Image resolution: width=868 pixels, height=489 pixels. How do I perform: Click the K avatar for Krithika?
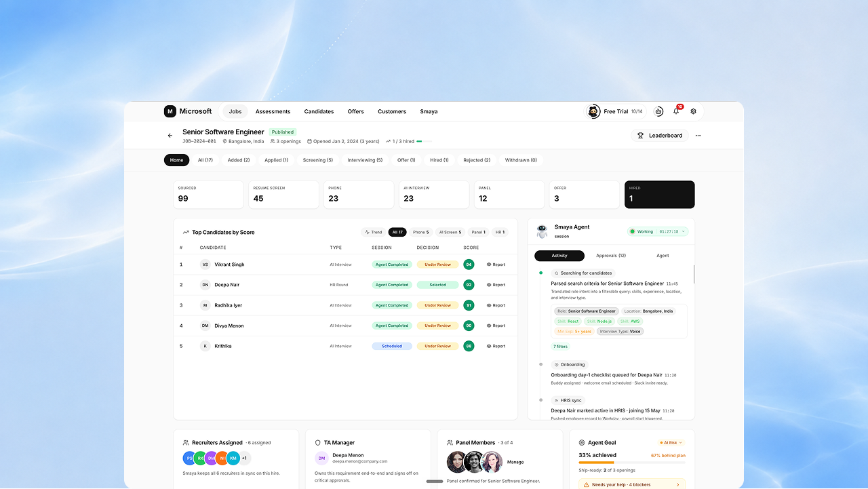205,346
